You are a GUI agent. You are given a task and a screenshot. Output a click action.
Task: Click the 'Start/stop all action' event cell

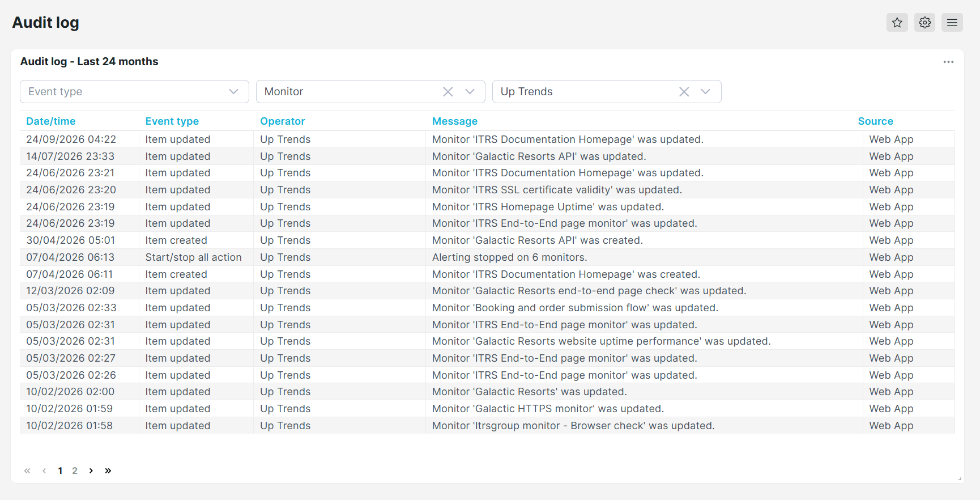(x=194, y=257)
